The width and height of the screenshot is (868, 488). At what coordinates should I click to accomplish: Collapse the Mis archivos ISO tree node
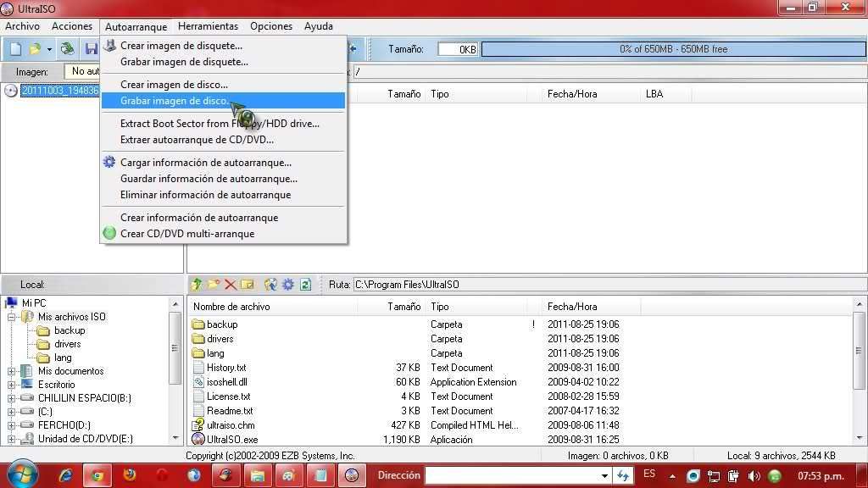point(11,317)
